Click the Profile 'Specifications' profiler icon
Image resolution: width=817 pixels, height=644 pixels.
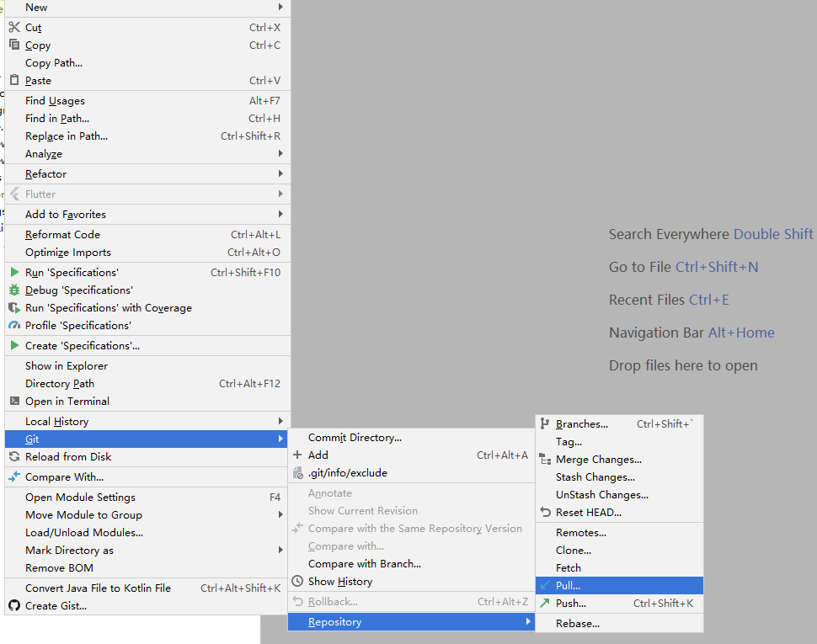tap(15, 325)
